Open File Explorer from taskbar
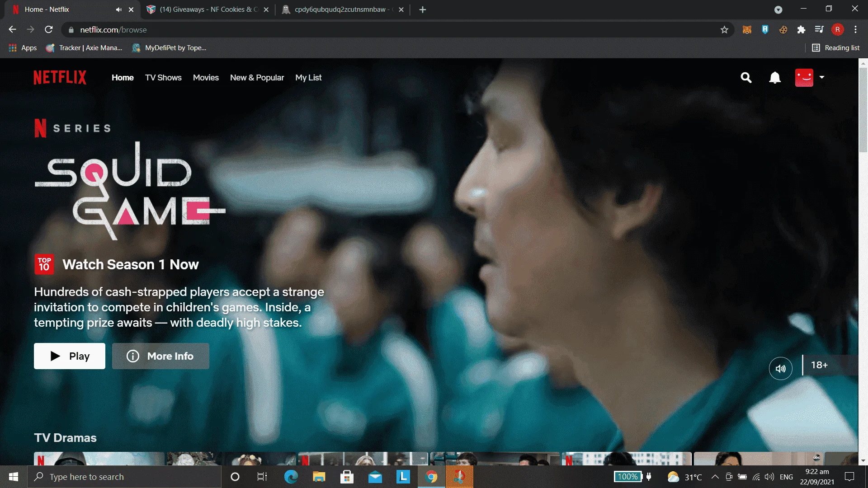This screenshot has width=868, height=488. 319,477
